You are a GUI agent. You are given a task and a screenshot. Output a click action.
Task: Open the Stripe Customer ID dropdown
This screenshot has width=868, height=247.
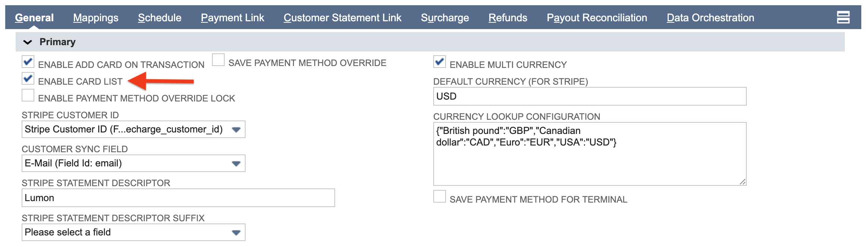pyautogui.click(x=237, y=129)
